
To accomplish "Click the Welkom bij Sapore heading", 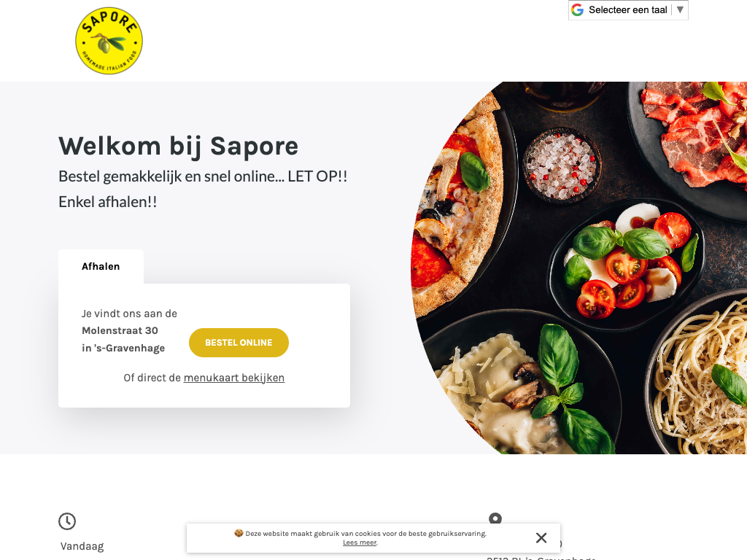I will pos(178,146).
